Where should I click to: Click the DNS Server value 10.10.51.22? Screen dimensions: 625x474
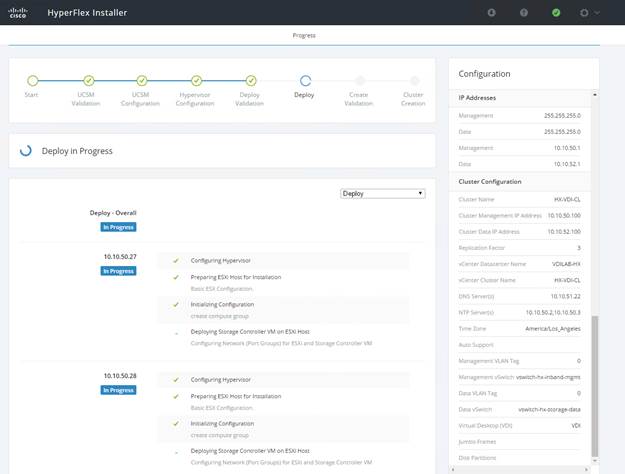point(566,296)
